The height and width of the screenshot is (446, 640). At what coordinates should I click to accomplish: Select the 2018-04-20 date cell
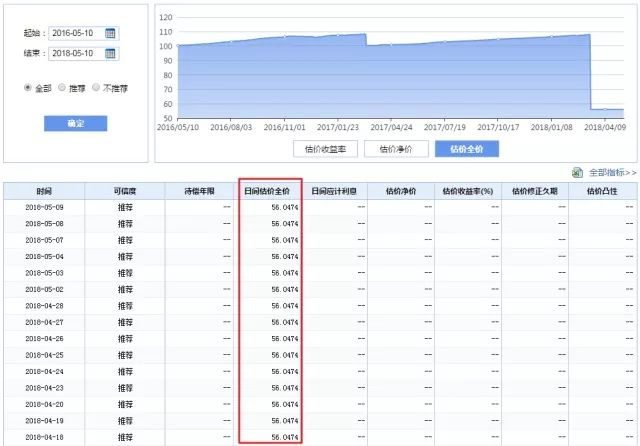[44, 404]
